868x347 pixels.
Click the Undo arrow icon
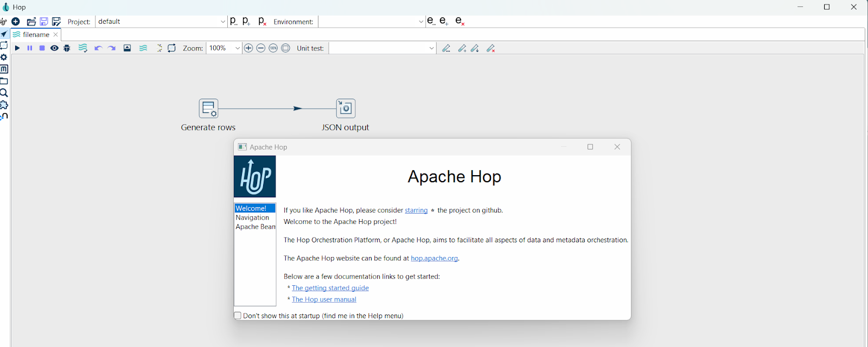98,48
